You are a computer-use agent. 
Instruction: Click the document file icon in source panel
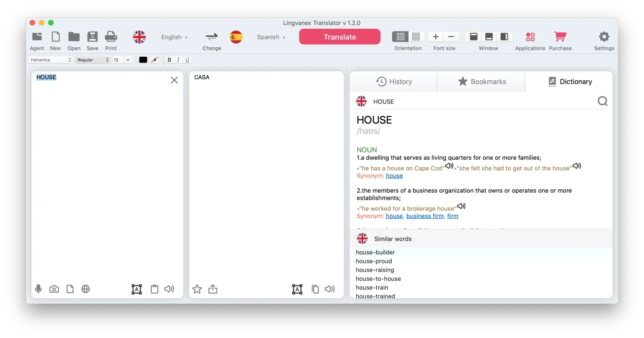(70, 289)
